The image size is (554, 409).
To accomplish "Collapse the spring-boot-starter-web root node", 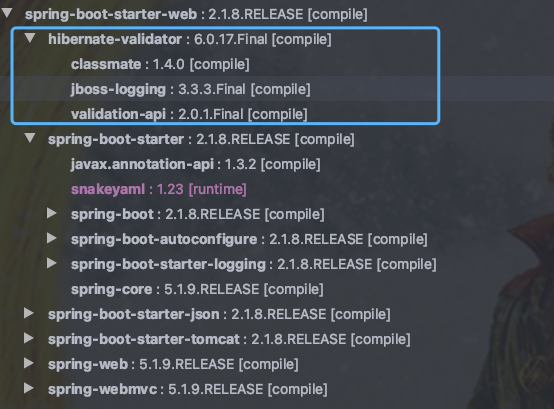I will coord(7,13).
